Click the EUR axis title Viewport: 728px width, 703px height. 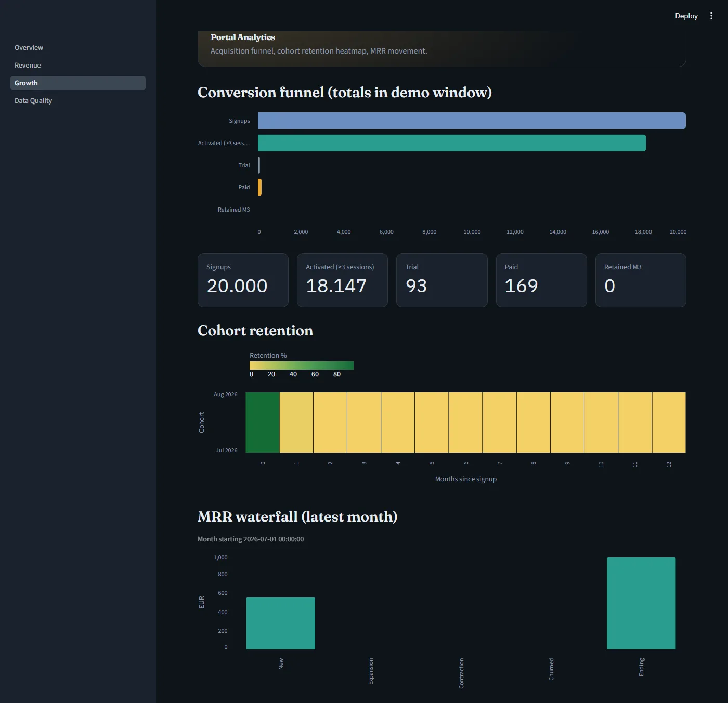pyautogui.click(x=202, y=602)
